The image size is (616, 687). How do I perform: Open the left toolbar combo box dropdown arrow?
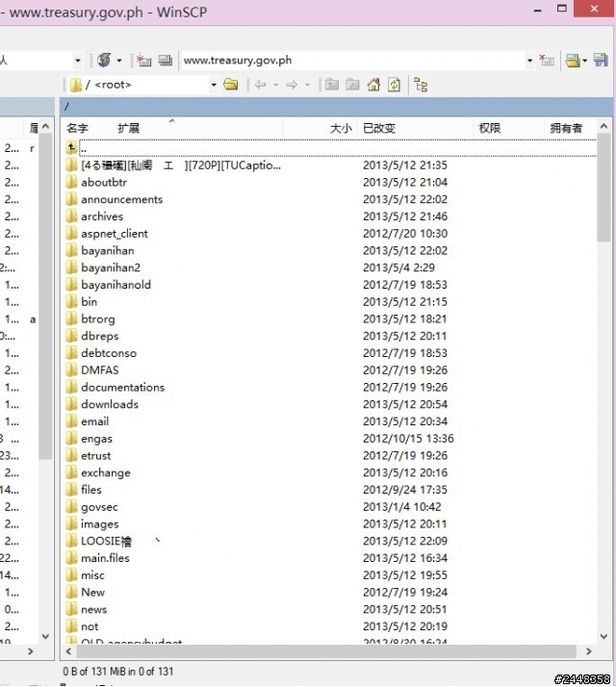(x=78, y=61)
